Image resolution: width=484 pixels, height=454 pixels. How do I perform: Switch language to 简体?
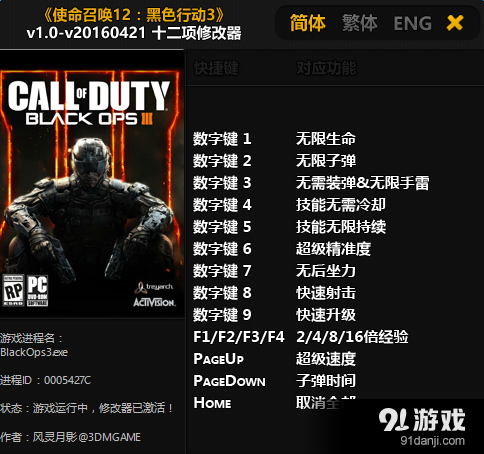307,23
